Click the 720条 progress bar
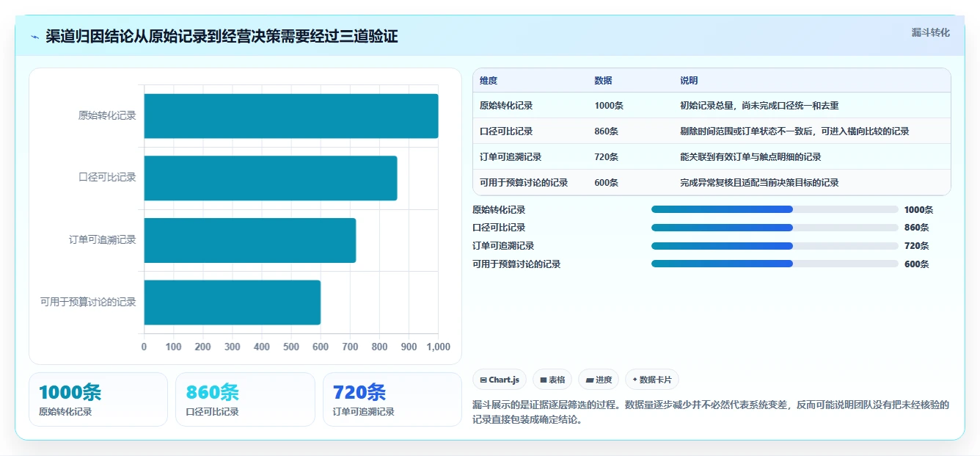Viewport: 980px width, 456px height. point(775,246)
